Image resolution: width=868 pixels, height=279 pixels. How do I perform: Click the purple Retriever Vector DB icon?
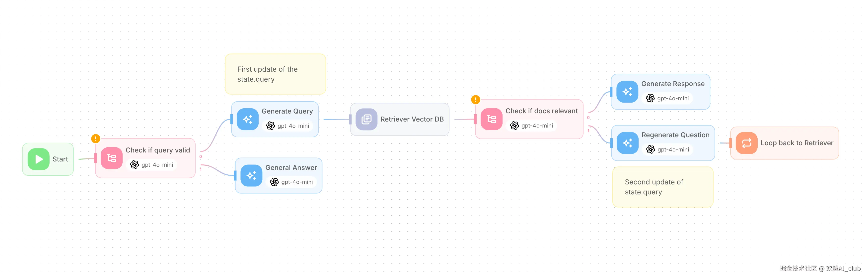[366, 119]
